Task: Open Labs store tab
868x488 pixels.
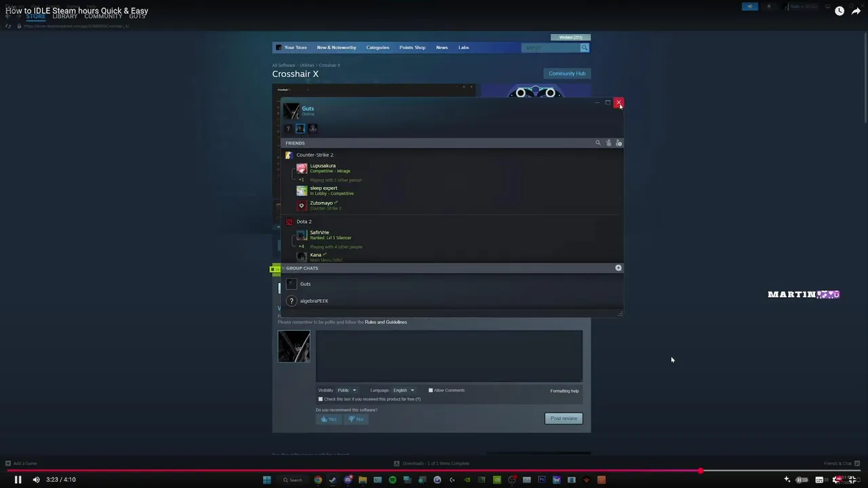Action: 464,47
